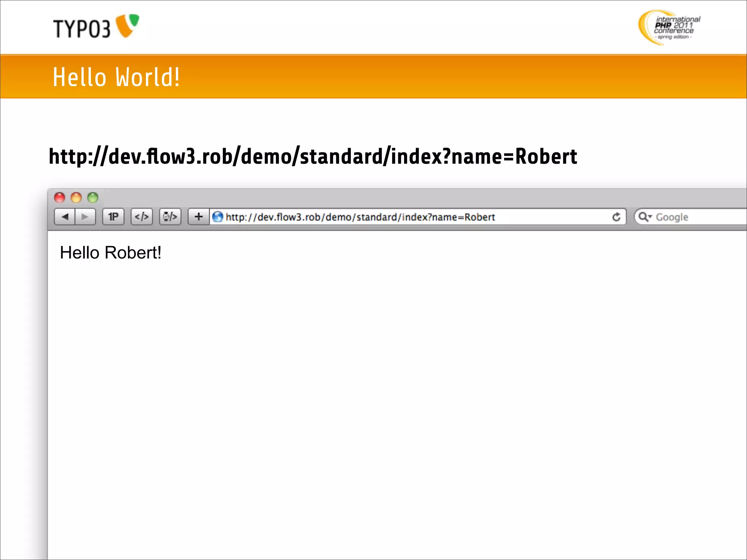Click the </> source code toolbar button
Viewport: 747px width, 560px height.
point(142,217)
